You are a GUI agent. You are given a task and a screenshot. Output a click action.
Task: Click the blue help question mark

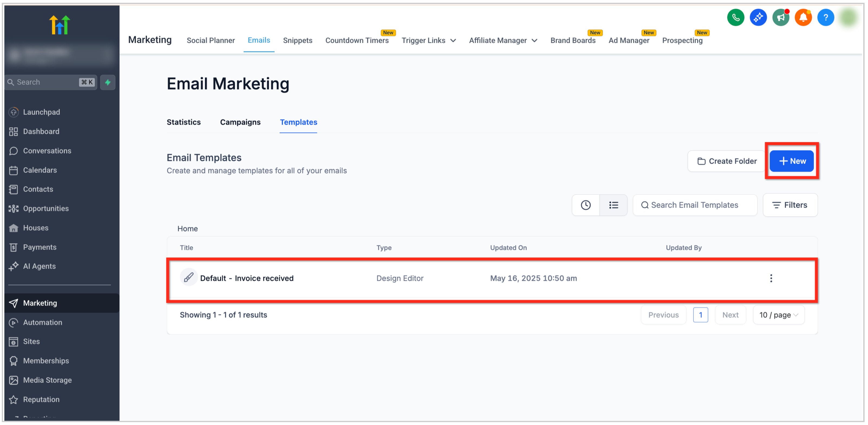pos(825,18)
